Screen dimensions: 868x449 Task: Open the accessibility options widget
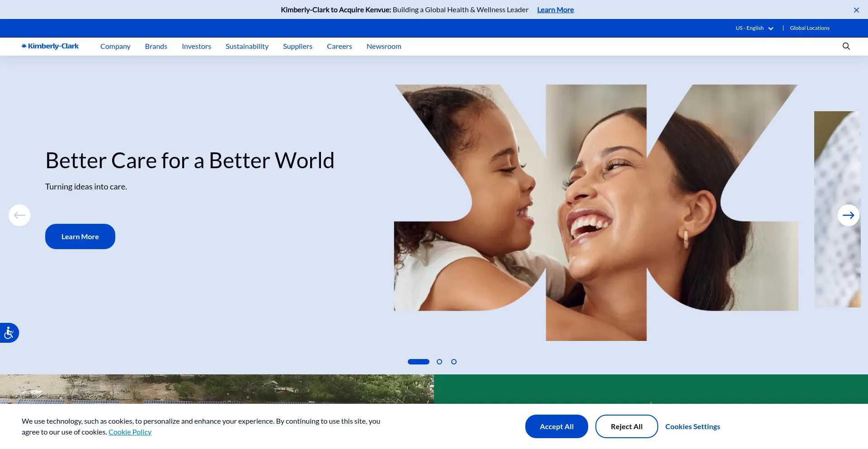(9, 332)
